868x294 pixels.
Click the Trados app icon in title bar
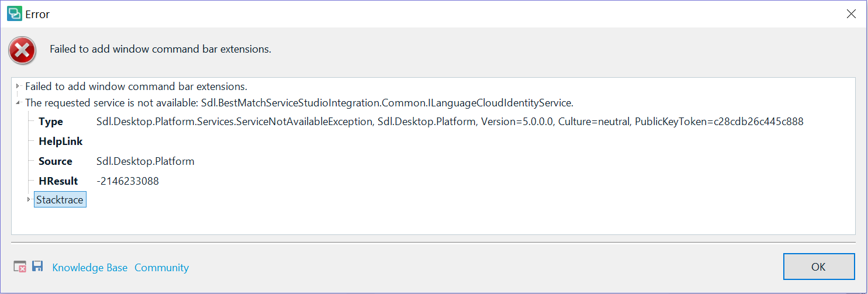[15, 14]
